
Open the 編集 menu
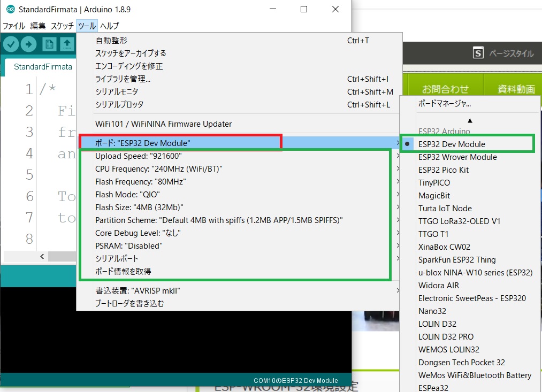pyautogui.click(x=37, y=26)
